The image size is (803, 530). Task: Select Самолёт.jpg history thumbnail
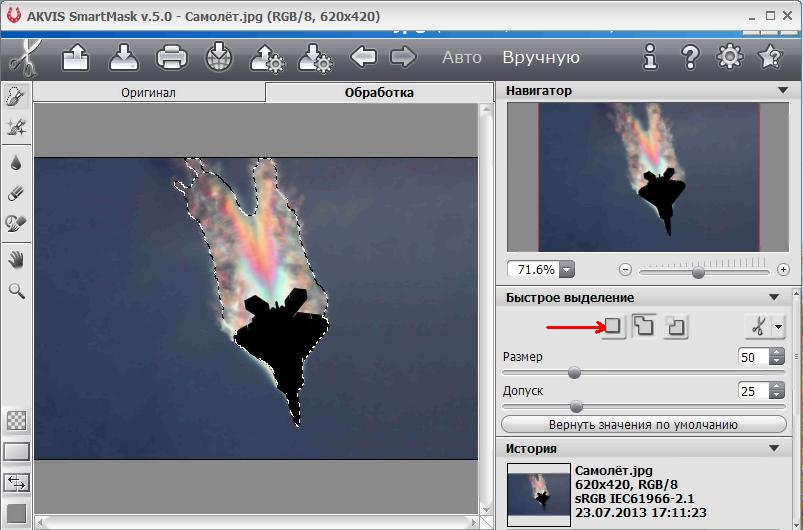click(x=539, y=494)
